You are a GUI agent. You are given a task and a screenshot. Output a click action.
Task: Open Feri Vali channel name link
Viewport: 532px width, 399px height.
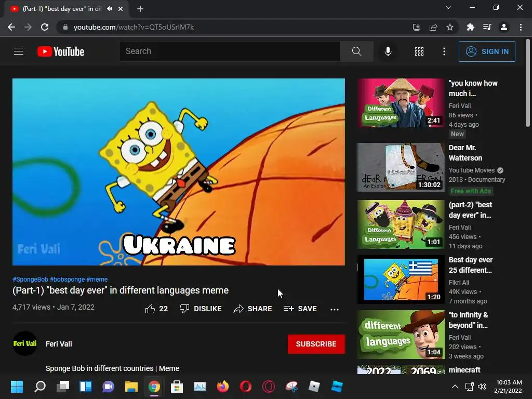59,344
